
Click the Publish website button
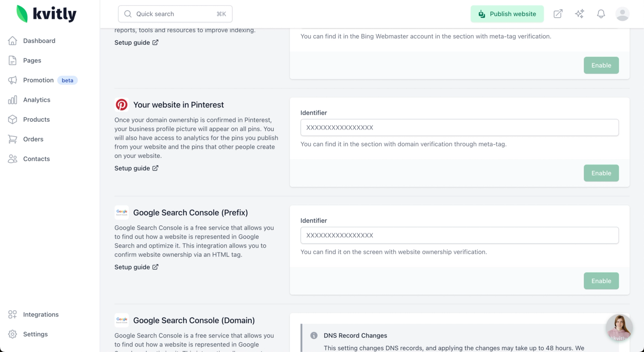point(507,14)
